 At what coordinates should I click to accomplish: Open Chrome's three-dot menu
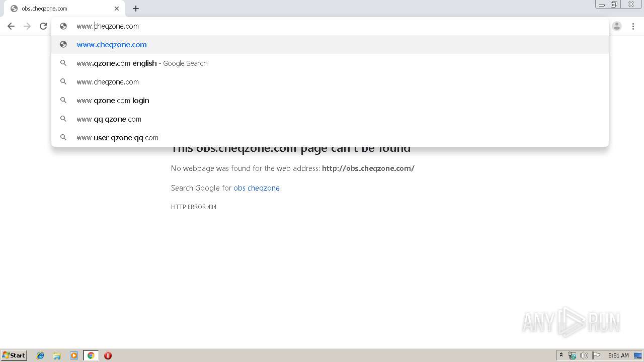633,26
